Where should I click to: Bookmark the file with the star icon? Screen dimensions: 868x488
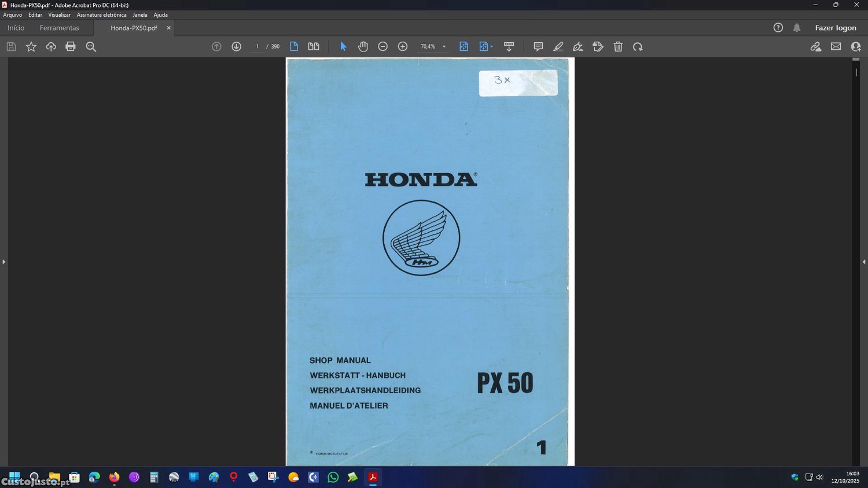(31, 47)
